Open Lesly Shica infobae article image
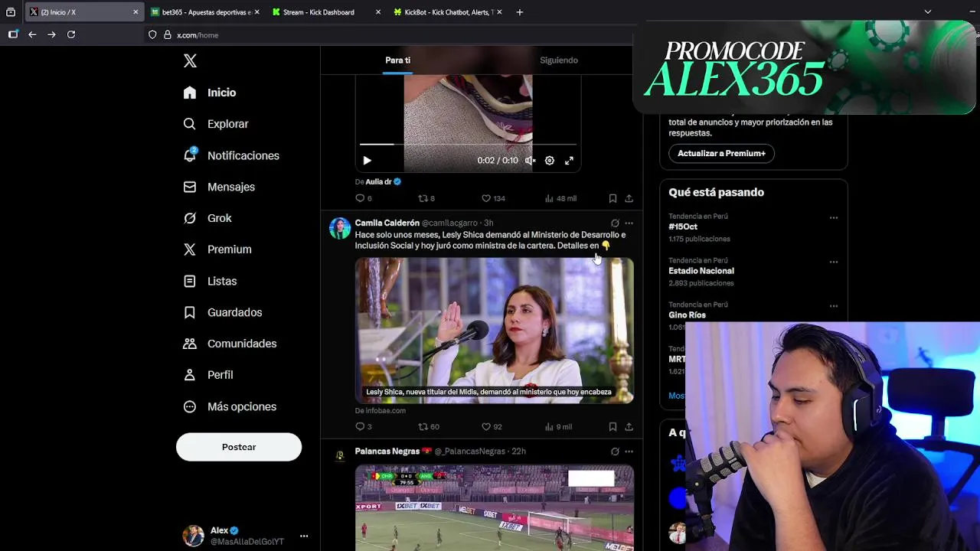 (x=495, y=330)
